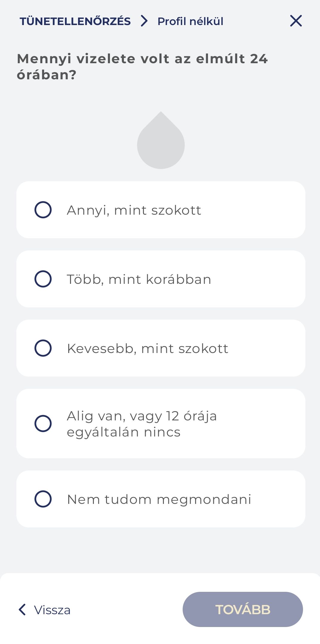This screenshot has width=320, height=644.
Task: Select radio button for "Kevesebb, mint szokott"
Action: [x=43, y=348]
